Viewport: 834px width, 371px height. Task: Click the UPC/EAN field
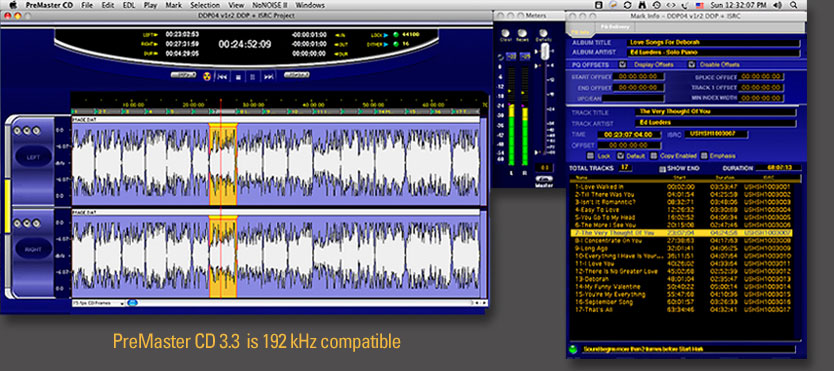pos(633,98)
